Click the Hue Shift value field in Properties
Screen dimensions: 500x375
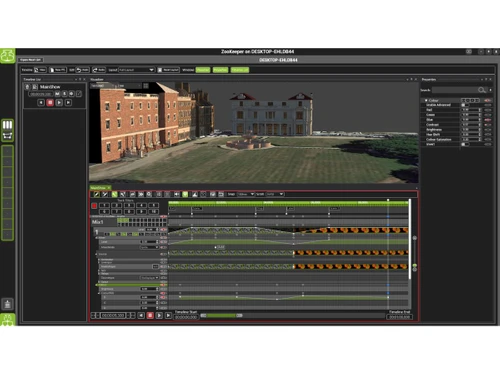point(470,135)
